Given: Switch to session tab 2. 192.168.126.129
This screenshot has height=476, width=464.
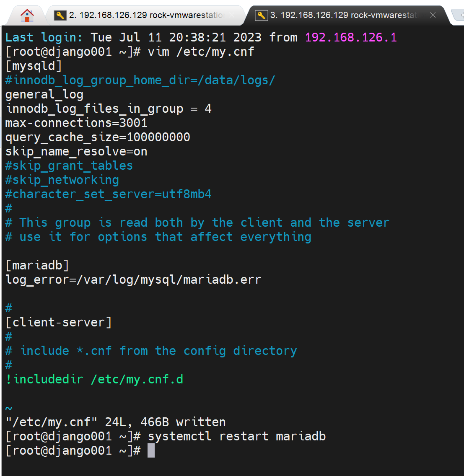Looking at the screenshot, I should (x=147, y=16).
